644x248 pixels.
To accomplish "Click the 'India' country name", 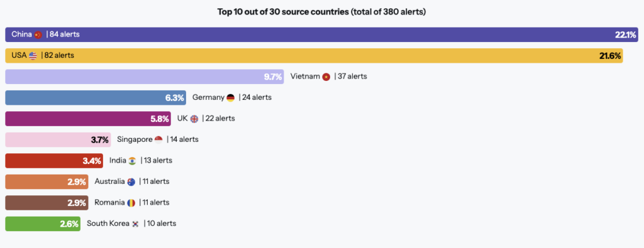I will pyautogui.click(x=118, y=161).
